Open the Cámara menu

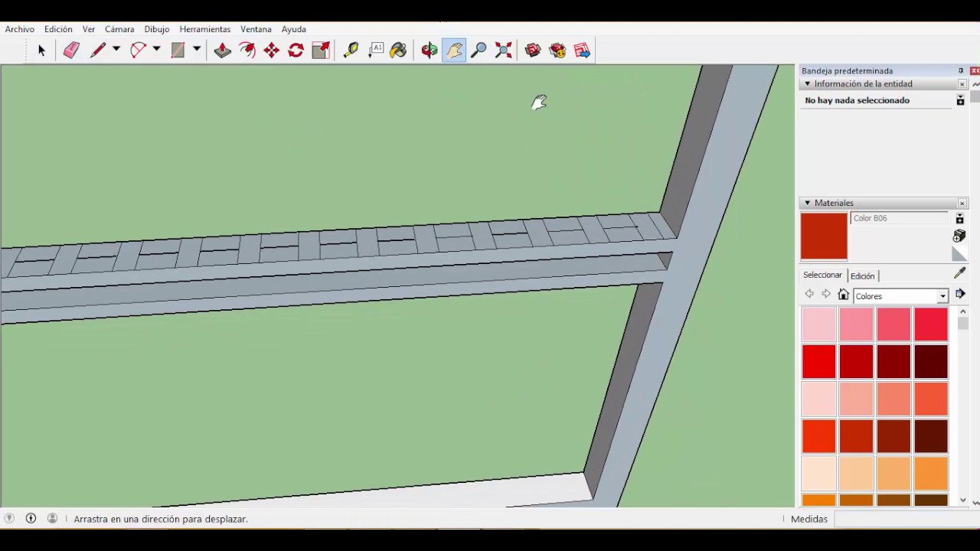click(119, 29)
